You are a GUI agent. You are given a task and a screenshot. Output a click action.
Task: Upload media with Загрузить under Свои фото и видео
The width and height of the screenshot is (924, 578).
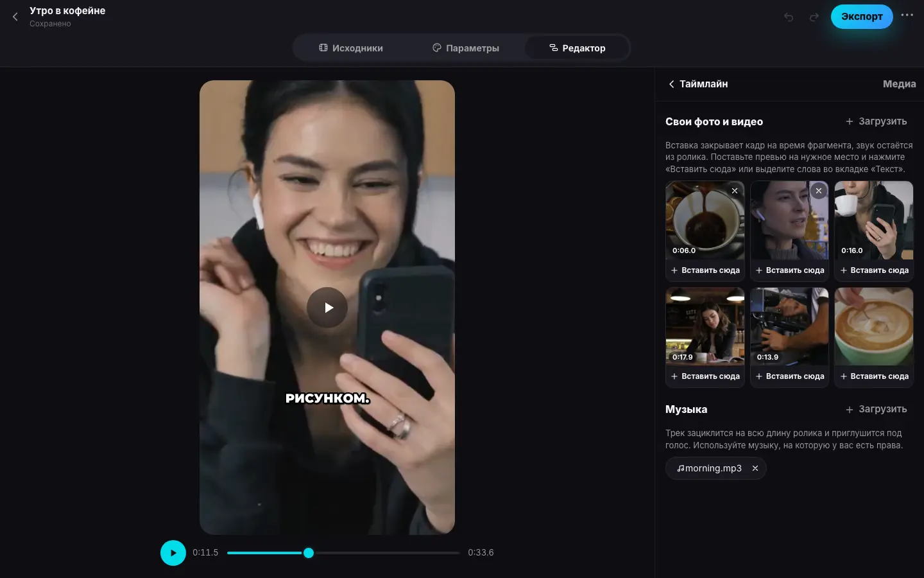(877, 121)
